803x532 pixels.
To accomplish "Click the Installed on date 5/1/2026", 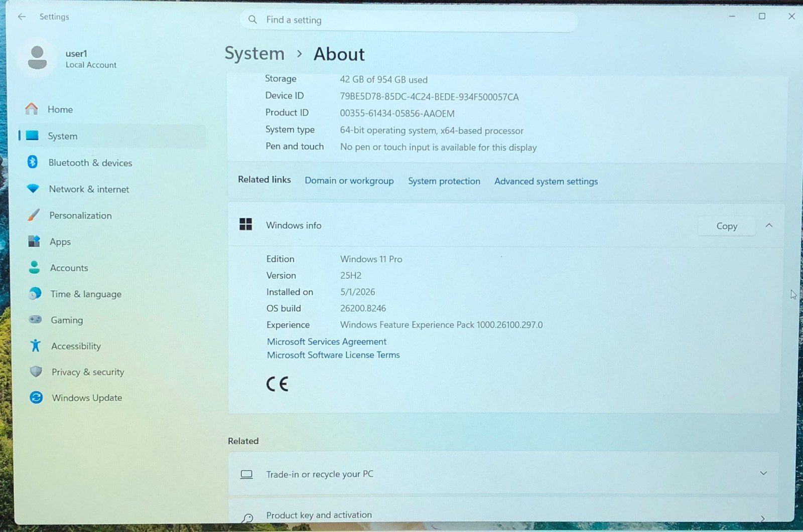I will (358, 292).
